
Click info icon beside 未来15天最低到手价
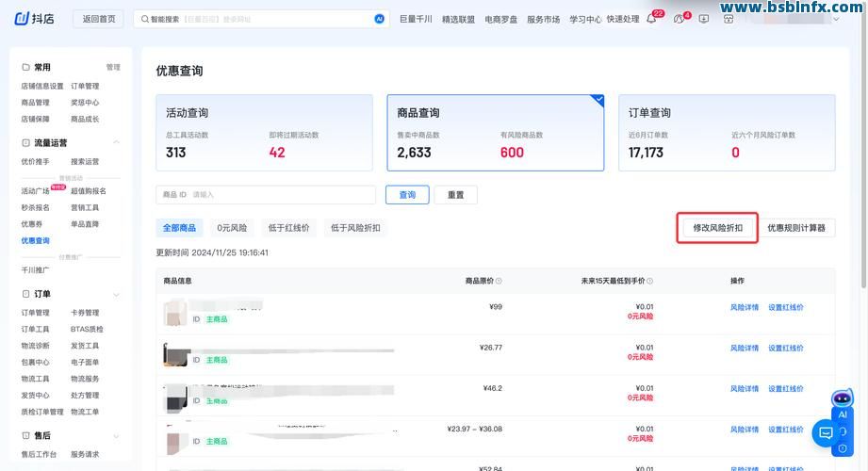pyautogui.click(x=650, y=281)
